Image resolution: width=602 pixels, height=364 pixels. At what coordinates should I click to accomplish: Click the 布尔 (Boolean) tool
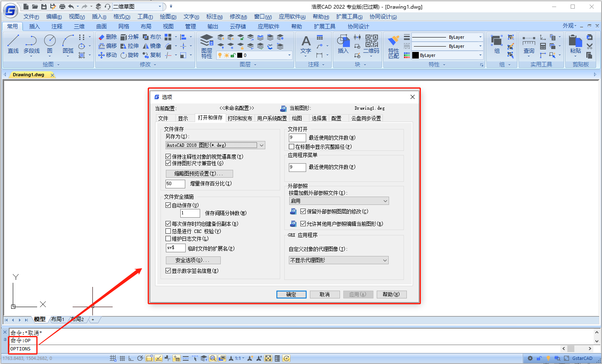[152, 37]
